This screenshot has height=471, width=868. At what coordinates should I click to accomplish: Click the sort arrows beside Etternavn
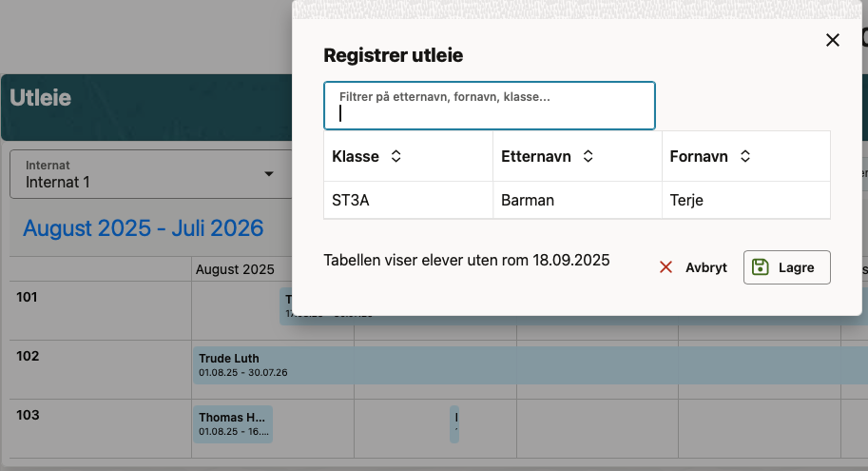(x=588, y=156)
